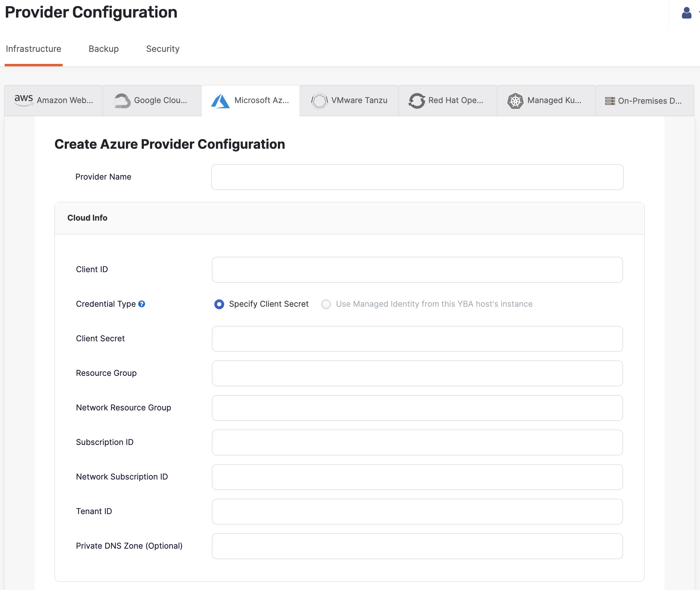Click the Red Hat OpenShift provider icon
The image size is (700, 590).
tap(416, 101)
